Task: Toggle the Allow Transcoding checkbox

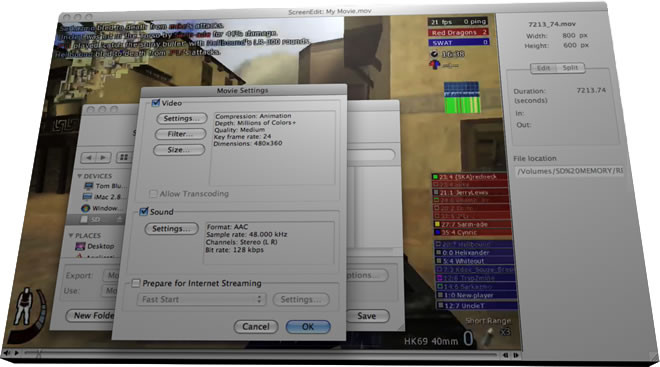Action: (x=153, y=194)
